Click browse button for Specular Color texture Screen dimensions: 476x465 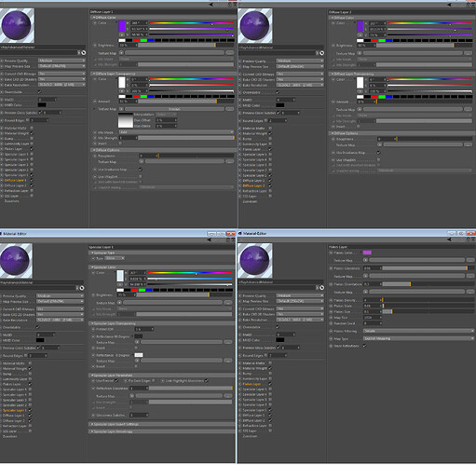coord(228,302)
